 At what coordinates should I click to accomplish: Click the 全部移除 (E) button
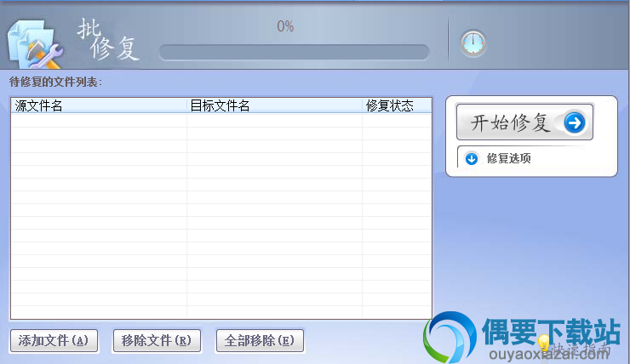tap(260, 341)
